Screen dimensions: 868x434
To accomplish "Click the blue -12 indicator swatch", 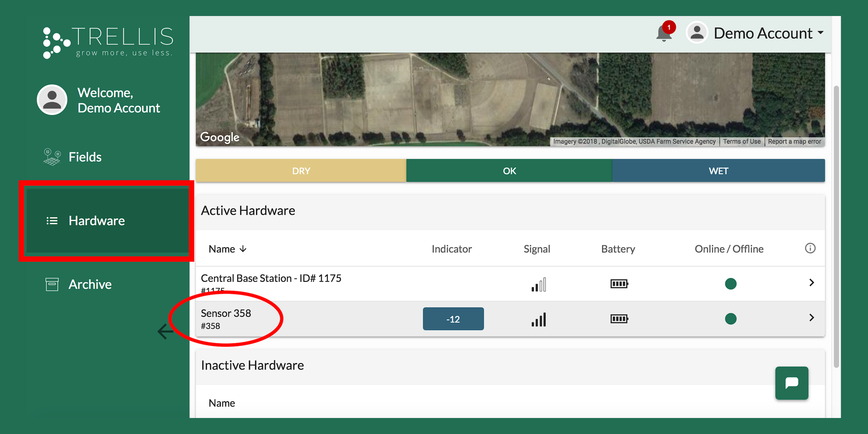I will pyautogui.click(x=453, y=319).
